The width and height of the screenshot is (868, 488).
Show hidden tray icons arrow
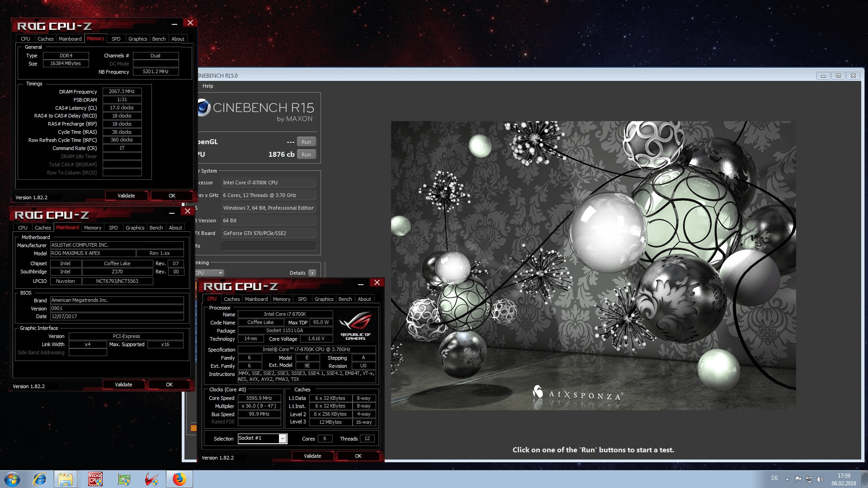[787, 479]
